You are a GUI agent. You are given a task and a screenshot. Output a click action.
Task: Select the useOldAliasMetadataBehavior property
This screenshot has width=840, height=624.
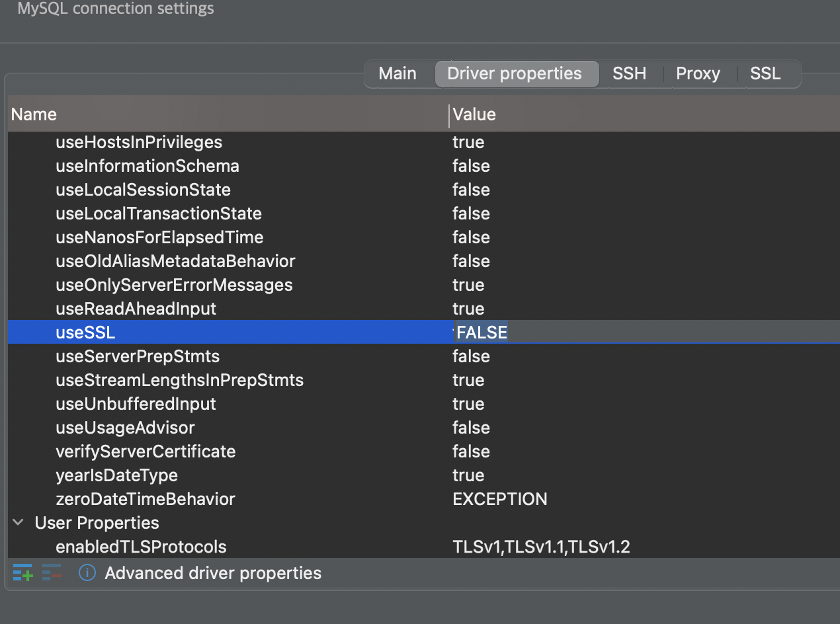tap(175, 261)
